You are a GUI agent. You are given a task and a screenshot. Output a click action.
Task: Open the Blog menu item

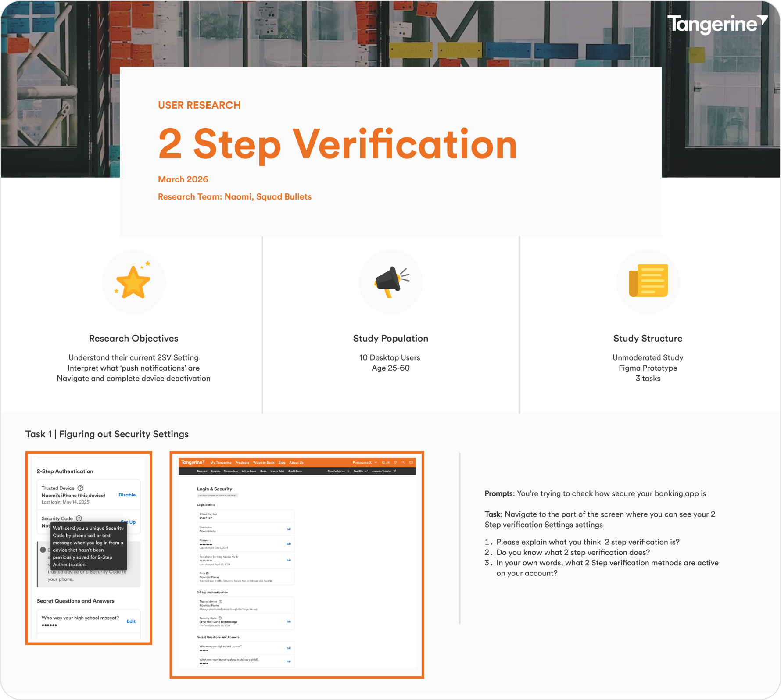point(282,462)
